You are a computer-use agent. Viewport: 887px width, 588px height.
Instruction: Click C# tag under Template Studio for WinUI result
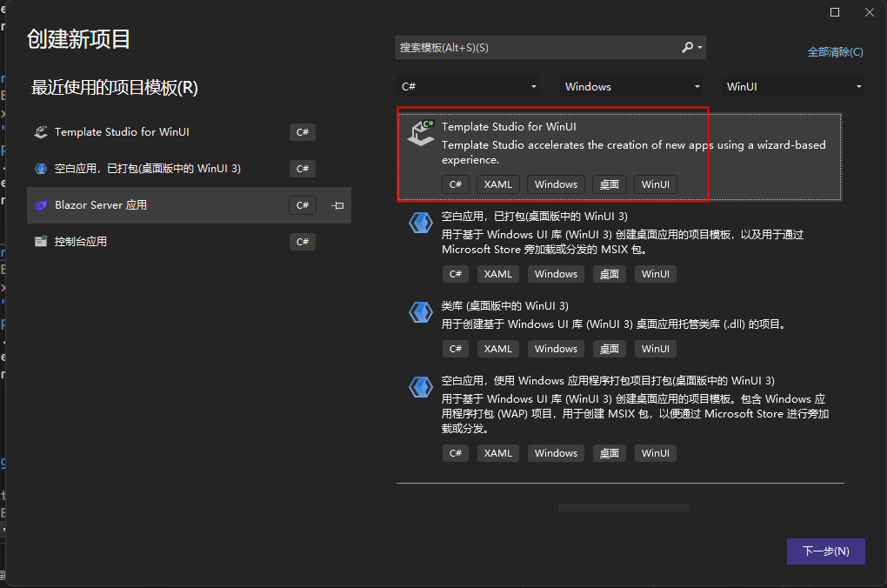click(x=456, y=184)
